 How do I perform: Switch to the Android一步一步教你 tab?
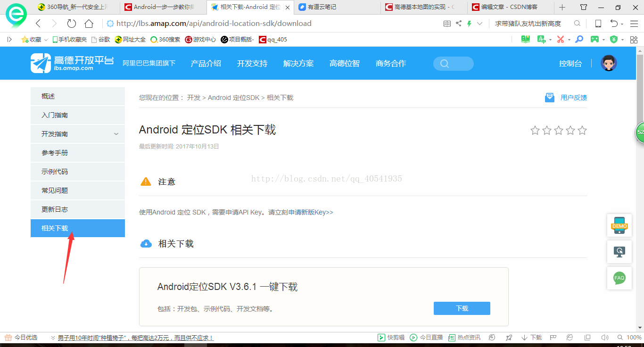pos(163,7)
